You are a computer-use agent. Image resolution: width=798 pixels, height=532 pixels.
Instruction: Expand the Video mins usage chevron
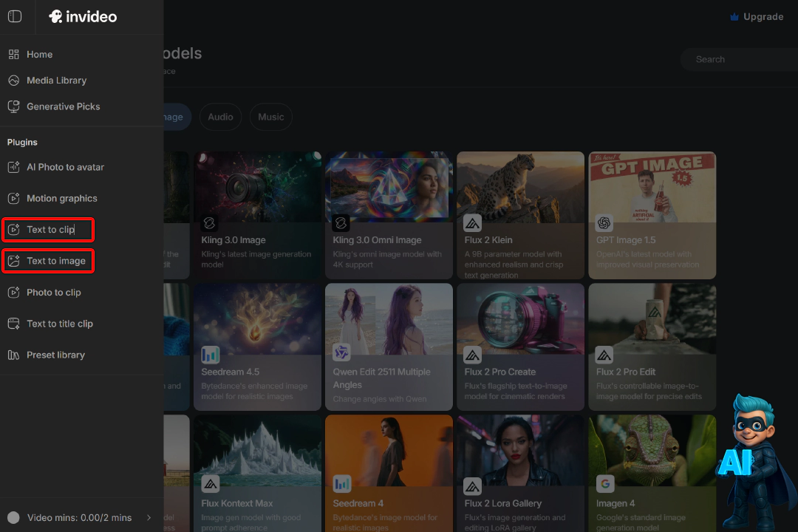(149, 518)
